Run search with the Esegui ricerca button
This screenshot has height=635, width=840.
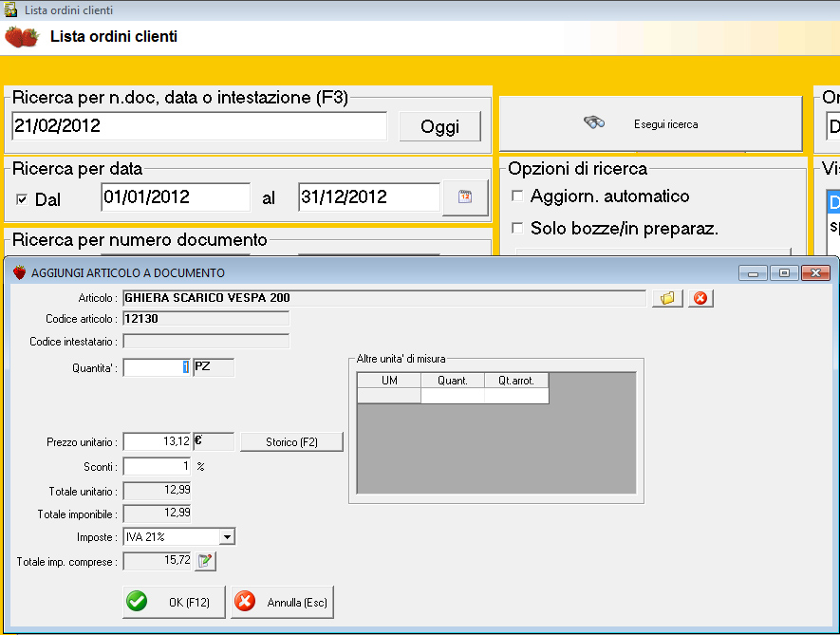[x=650, y=123]
